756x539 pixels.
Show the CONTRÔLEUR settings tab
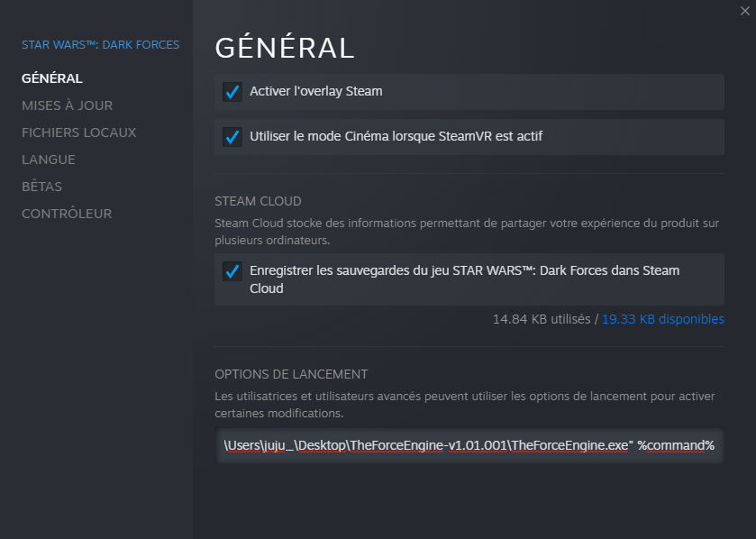(67, 213)
